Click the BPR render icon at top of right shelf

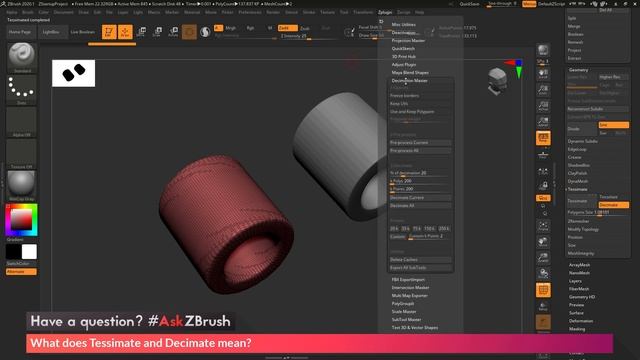(x=543, y=51)
